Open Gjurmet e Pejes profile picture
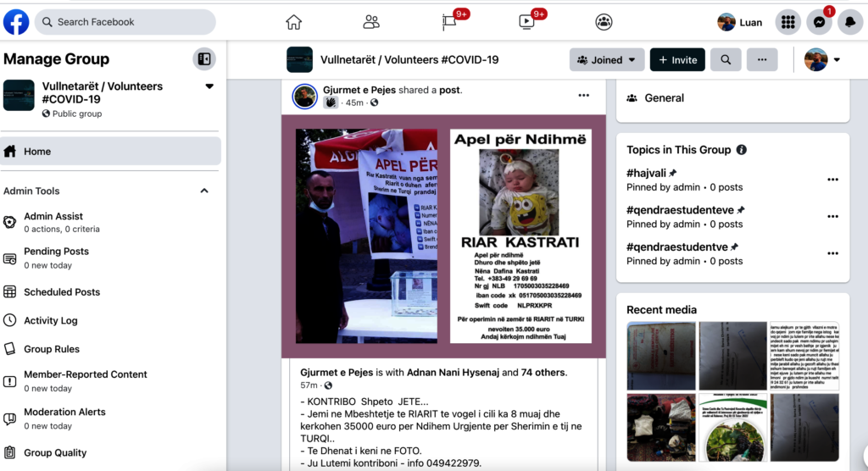The height and width of the screenshot is (471, 868). pos(304,97)
